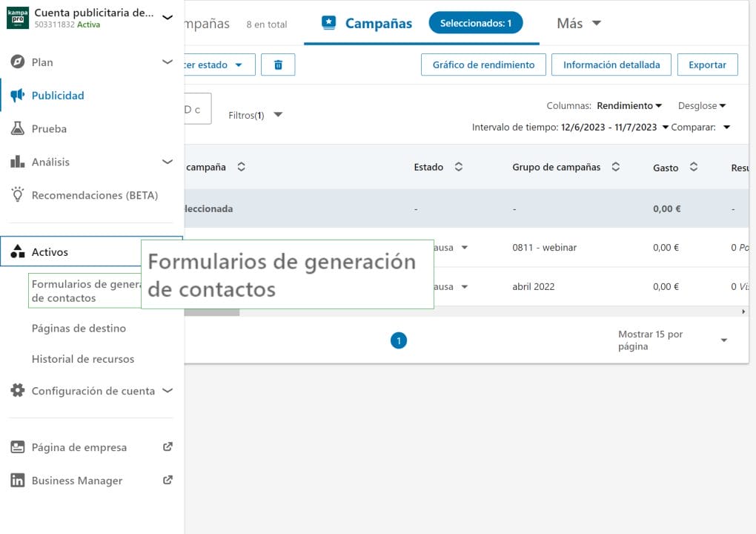The width and height of the screenshot is (756, 534).
Task: Click the Gráfico de rendimiento button
Action: (x=483, y=65)
